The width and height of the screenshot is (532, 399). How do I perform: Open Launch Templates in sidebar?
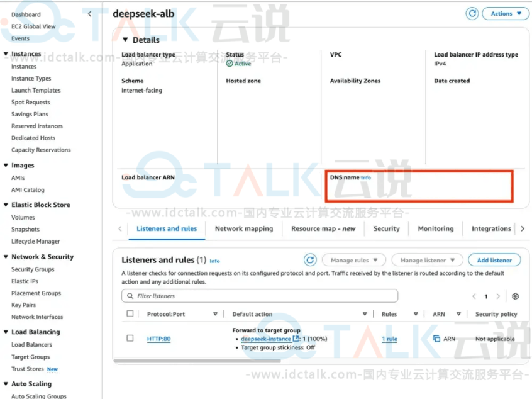pyautogui.click(x=36, y=91)
